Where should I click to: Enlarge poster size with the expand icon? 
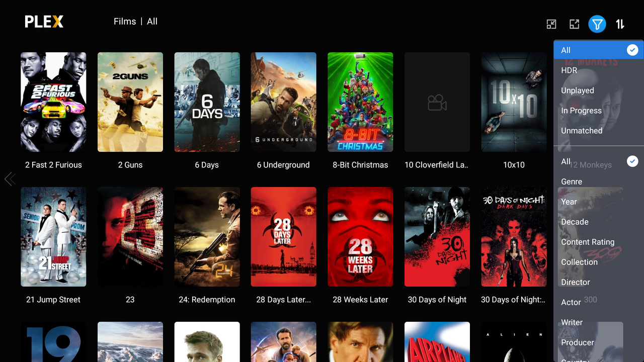[x=574, y=24]
